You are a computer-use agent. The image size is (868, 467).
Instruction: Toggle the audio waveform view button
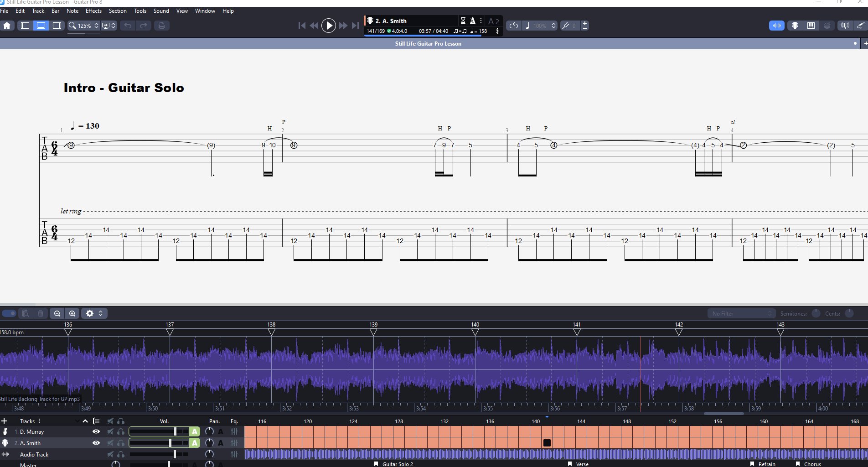point(777,26)
